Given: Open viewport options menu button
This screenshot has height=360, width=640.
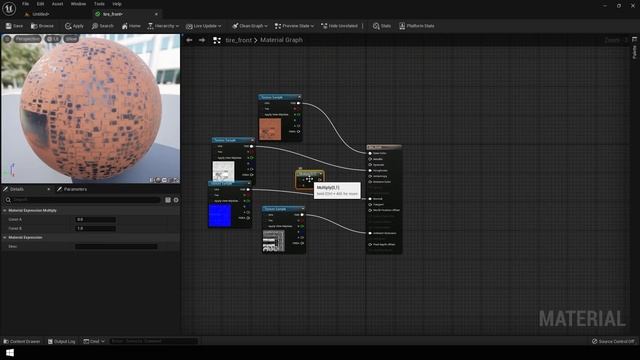Looking at the screenshot, I should point(7,39).
